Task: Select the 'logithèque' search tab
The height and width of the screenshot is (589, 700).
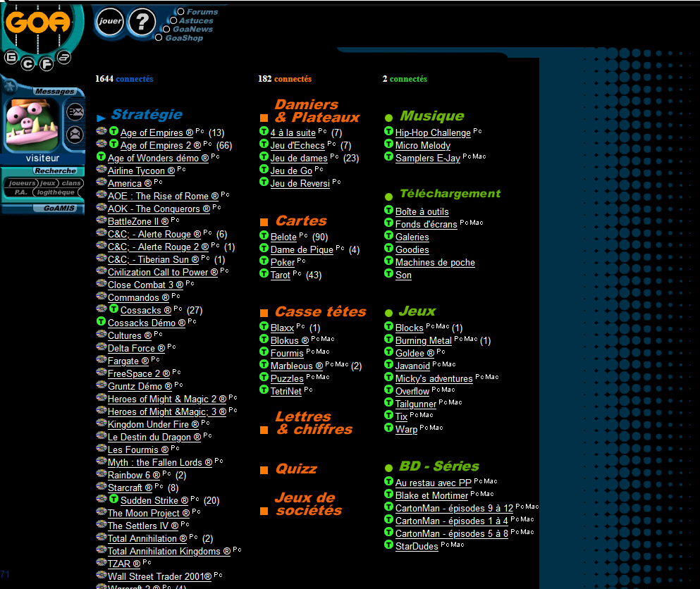Action: coord(56,192)
